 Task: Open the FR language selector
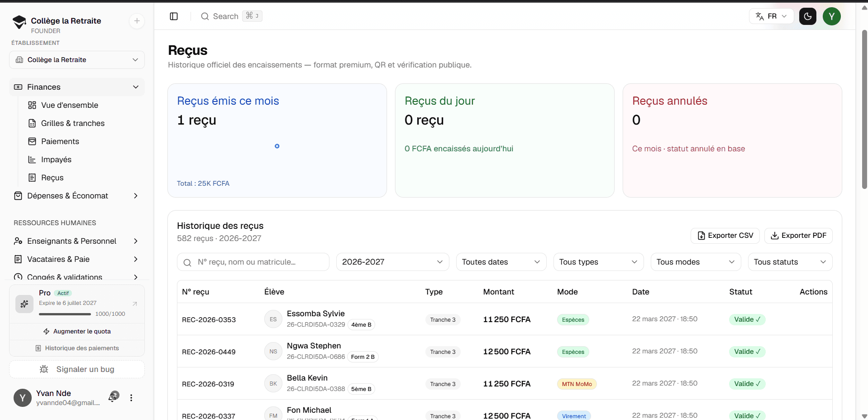772,16
